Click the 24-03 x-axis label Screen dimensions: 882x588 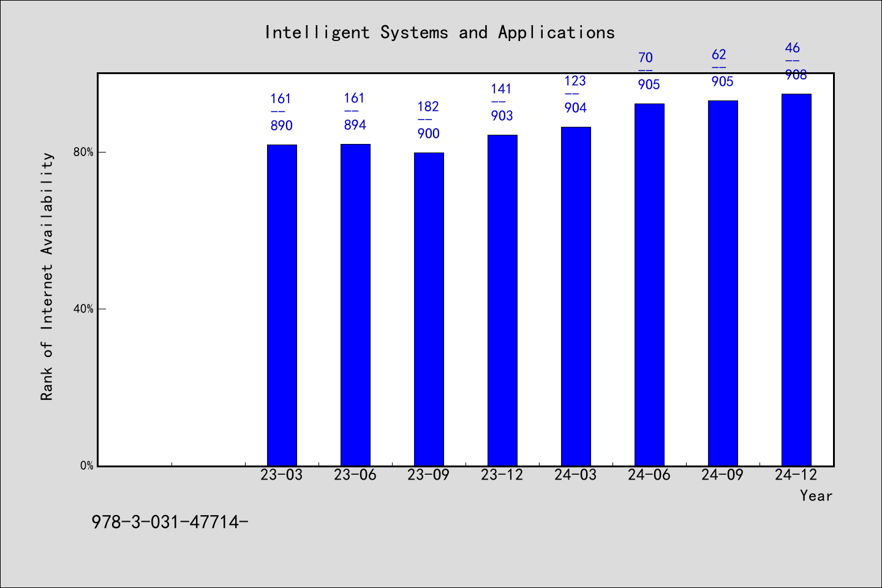pos(576,475)
